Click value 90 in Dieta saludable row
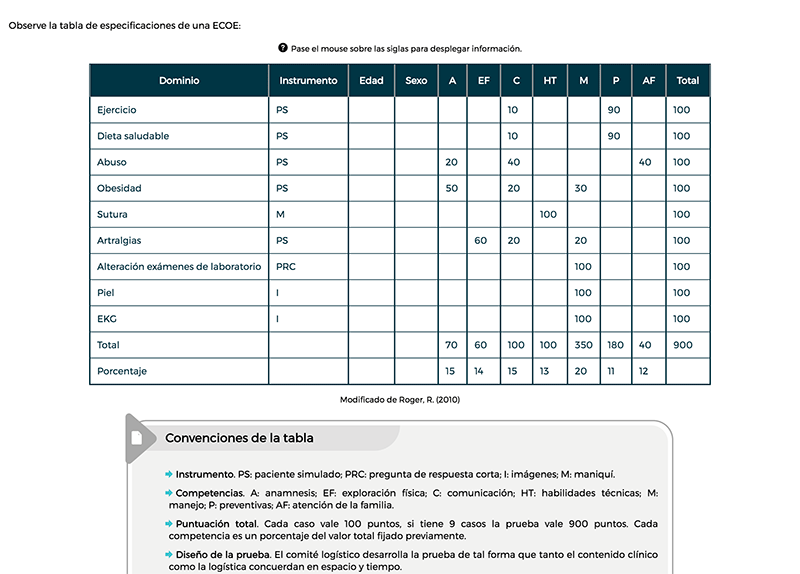Image resolution: width=800 pixels, height=574 pixels. point(614,136)
